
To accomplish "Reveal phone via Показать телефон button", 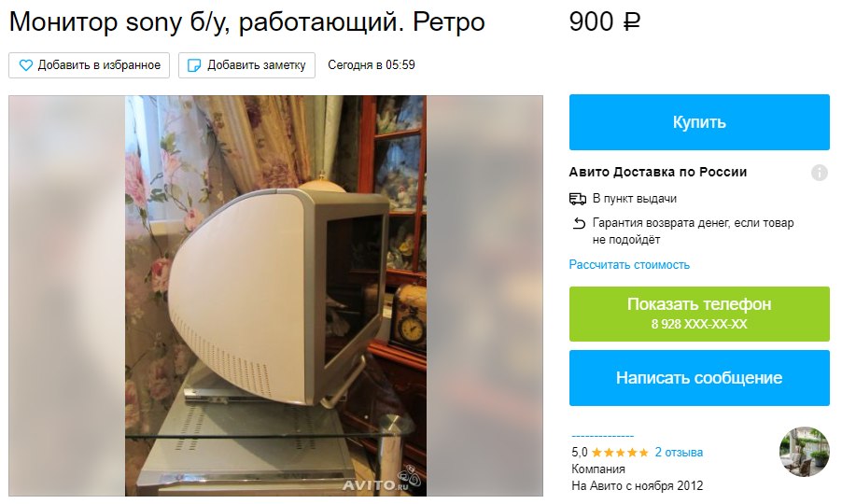I will [x=699, y=314].
